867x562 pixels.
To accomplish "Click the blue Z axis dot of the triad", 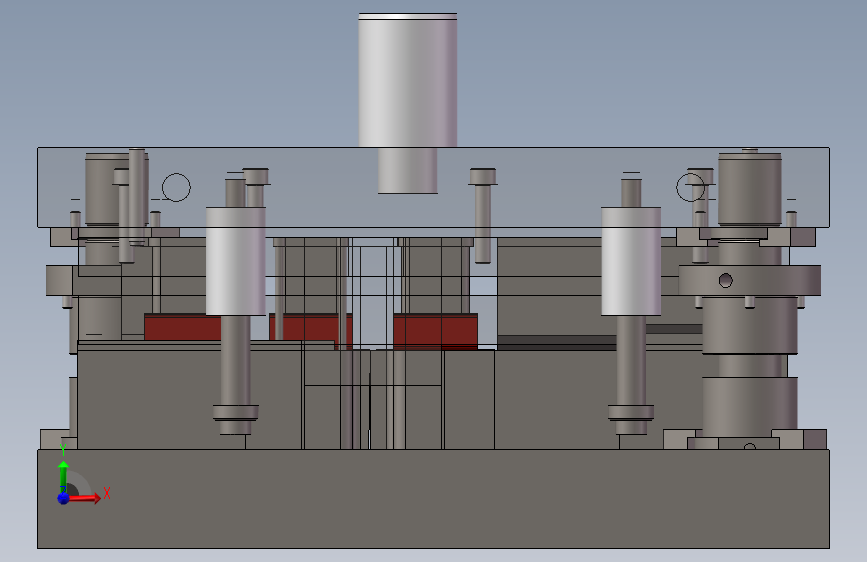I will (x=63, y=498).
